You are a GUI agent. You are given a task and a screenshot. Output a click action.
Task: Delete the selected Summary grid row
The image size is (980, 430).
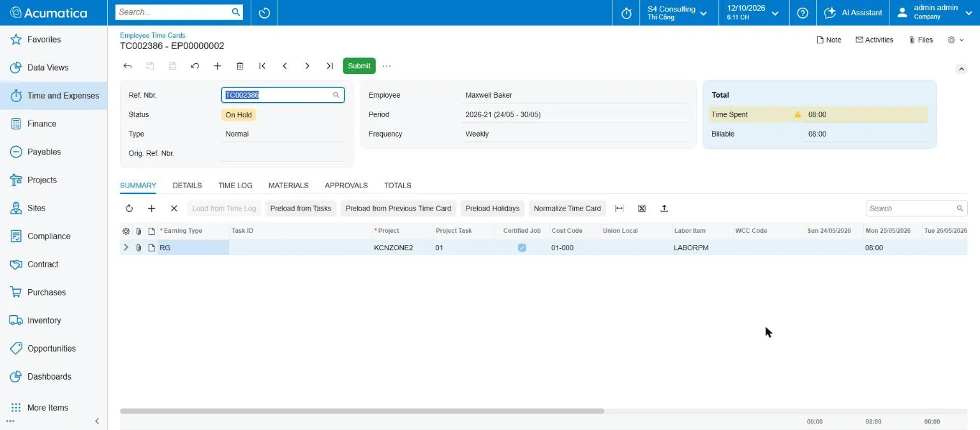point(174,209)
